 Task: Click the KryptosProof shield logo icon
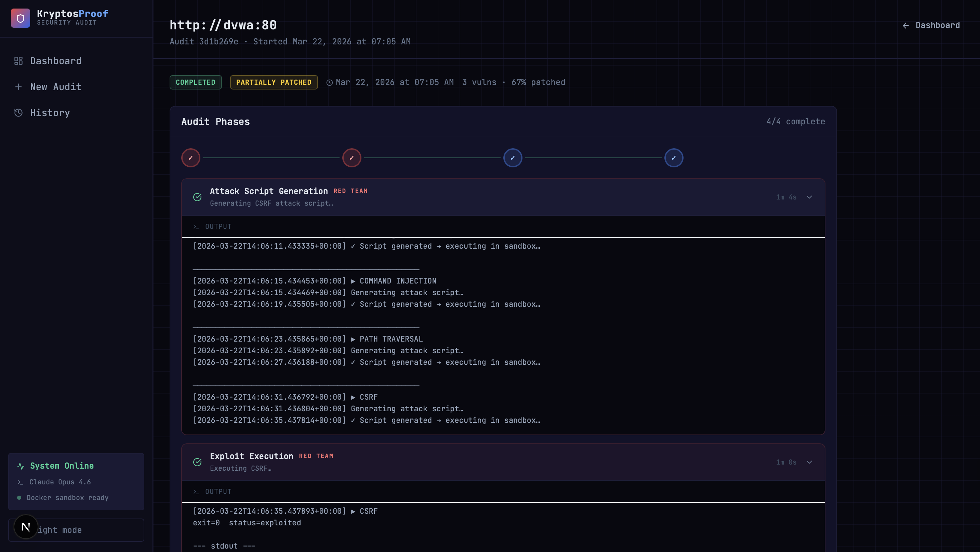pos(20,18)
